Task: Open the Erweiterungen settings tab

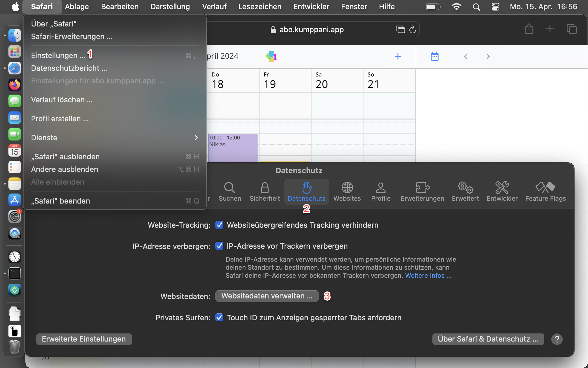Action: pos(422,192)
